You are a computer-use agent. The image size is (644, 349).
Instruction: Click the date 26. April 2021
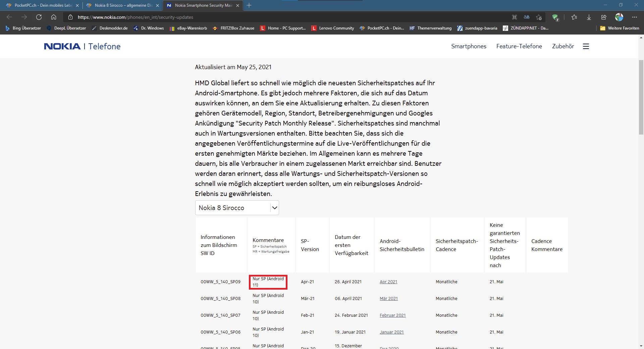coord(348,282)
